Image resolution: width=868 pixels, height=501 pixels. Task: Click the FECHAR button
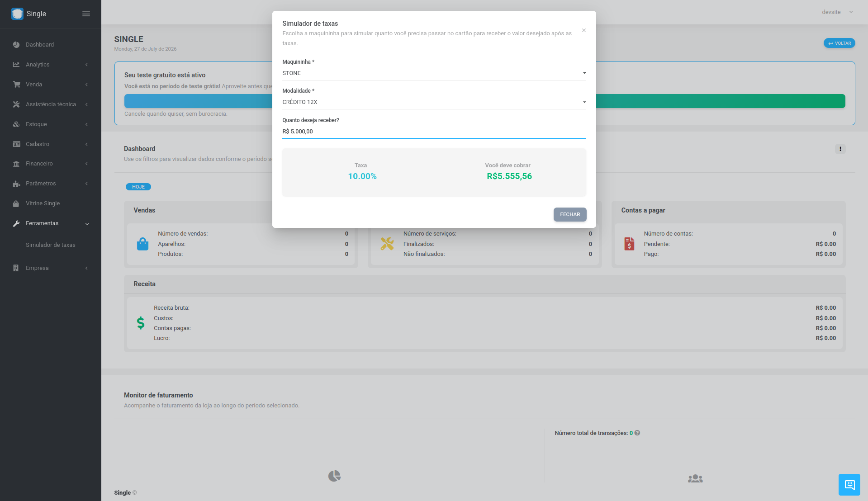[569, 214]
